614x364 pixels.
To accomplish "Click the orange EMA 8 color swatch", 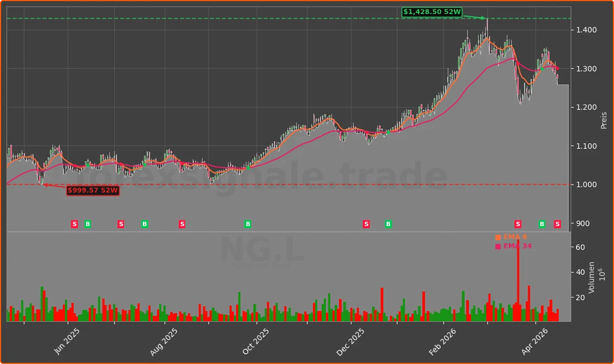I will [x=498, y=236].
